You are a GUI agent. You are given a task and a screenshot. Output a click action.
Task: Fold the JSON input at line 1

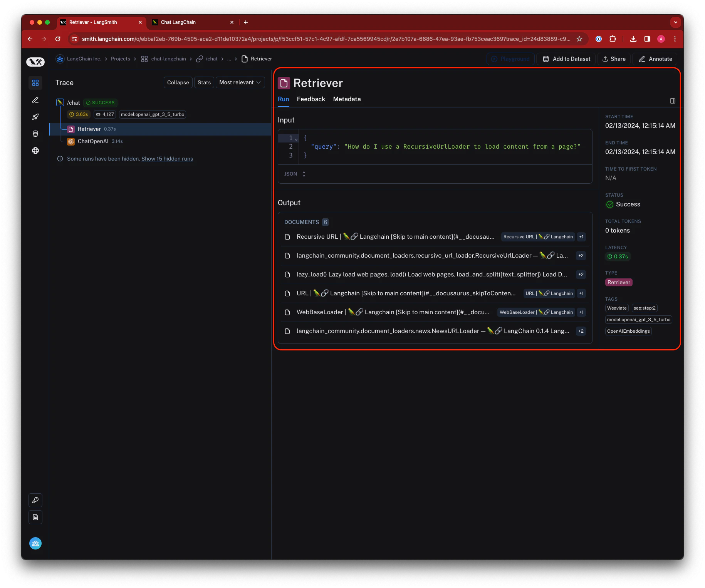coord(296,139)
